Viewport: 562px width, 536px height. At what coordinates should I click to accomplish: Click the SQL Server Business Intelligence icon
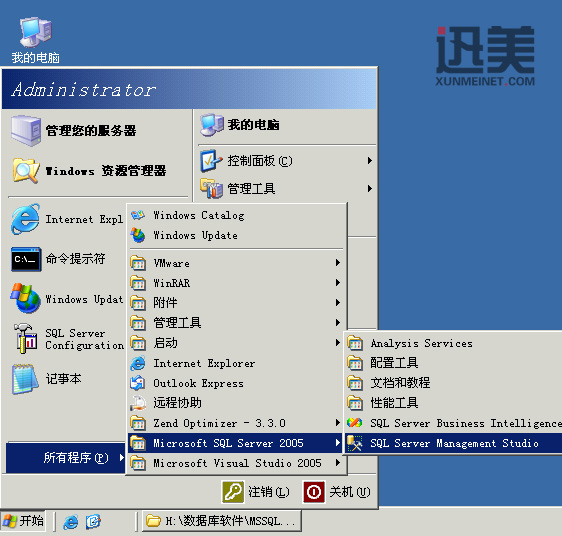click(355, 423)
